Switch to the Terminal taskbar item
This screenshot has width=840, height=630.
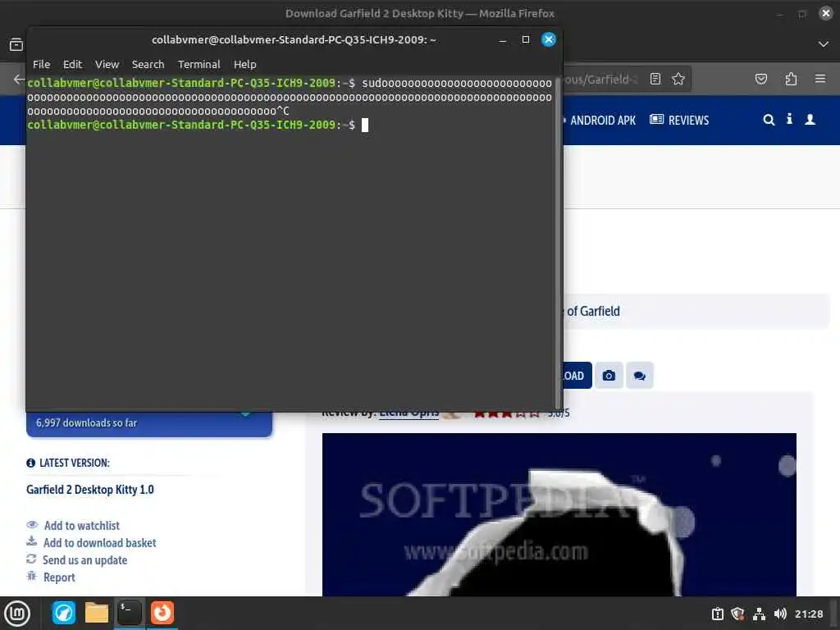point(129,613)
